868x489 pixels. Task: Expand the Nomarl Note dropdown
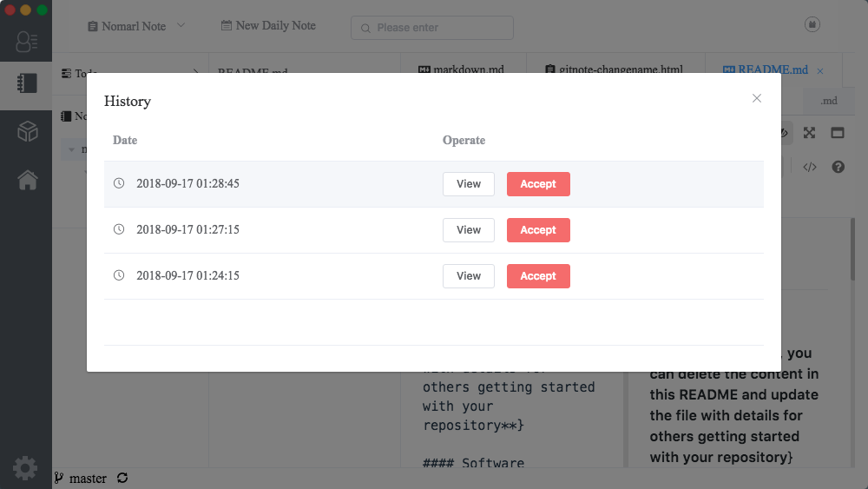tap(136, 26)
